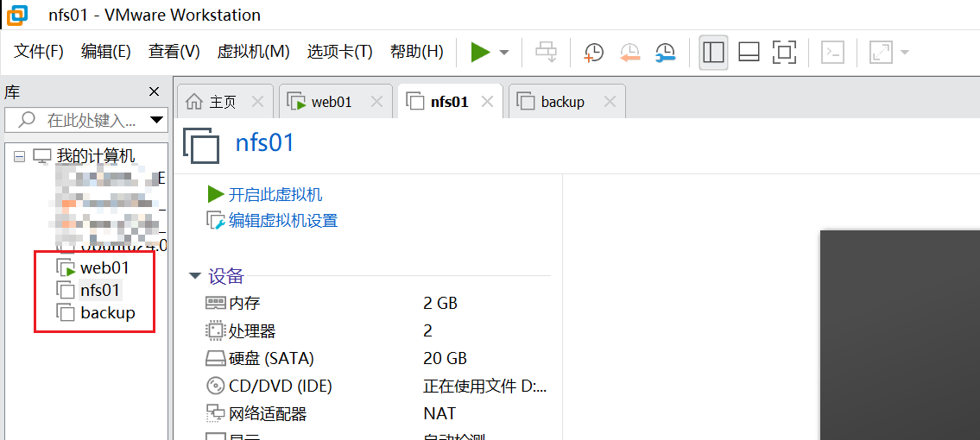Collapse the 设备 section triangle
Screen dimensions: 980x440
point(196,275)
